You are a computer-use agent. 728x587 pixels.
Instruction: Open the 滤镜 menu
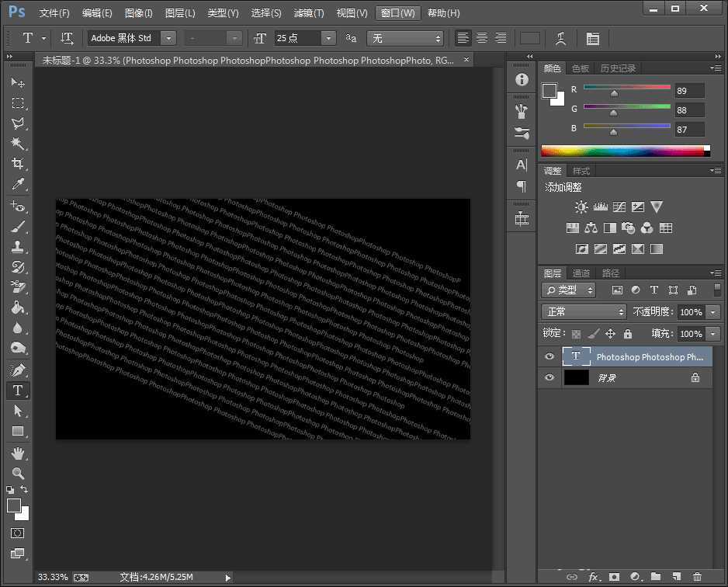point(308,12)
